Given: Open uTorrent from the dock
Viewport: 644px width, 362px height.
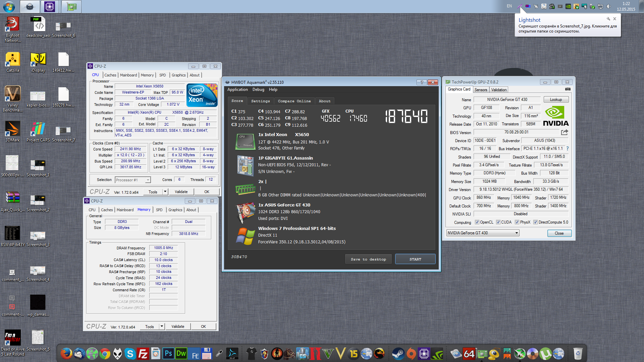Looking at the screenshot, I should pos(545,354).
